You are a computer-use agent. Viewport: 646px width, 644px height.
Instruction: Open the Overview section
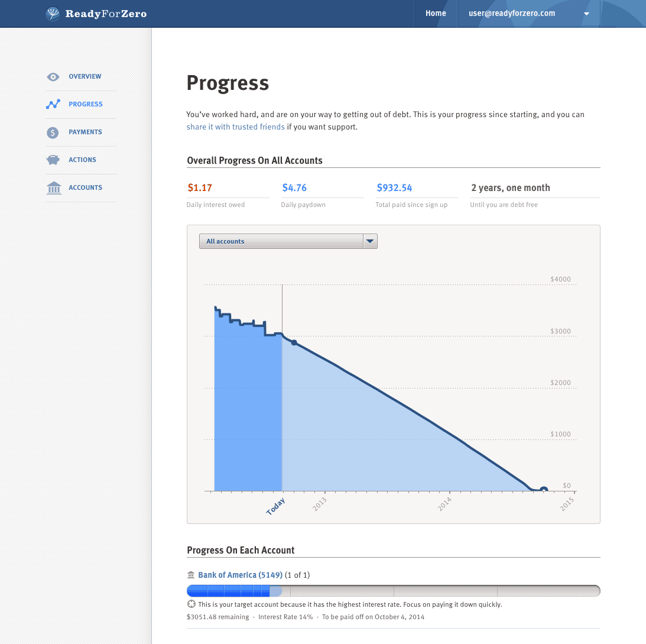coord(85,76)
